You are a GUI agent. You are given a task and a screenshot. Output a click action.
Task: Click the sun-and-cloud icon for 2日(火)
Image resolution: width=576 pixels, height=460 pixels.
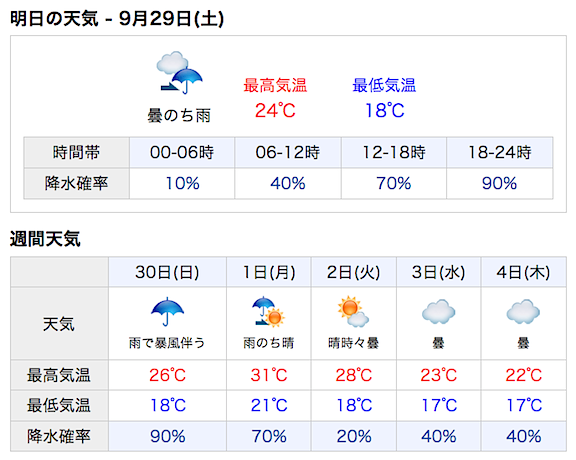tap(353, 312)
